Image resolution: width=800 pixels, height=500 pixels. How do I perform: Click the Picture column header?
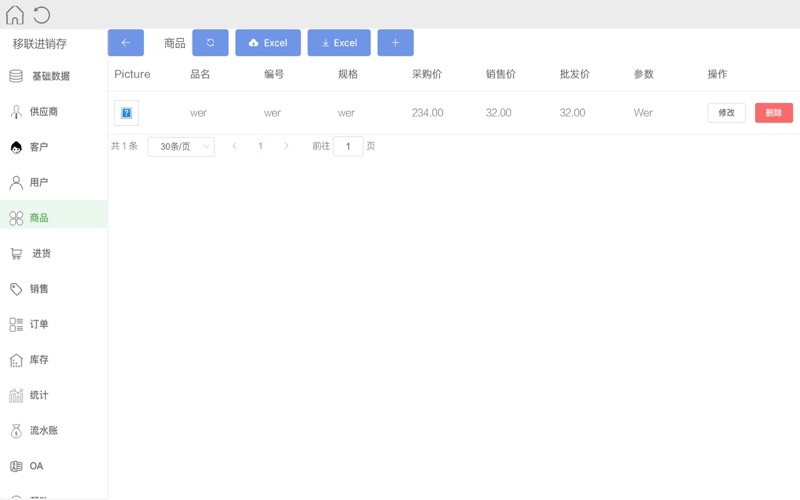(x=132, y=74)
